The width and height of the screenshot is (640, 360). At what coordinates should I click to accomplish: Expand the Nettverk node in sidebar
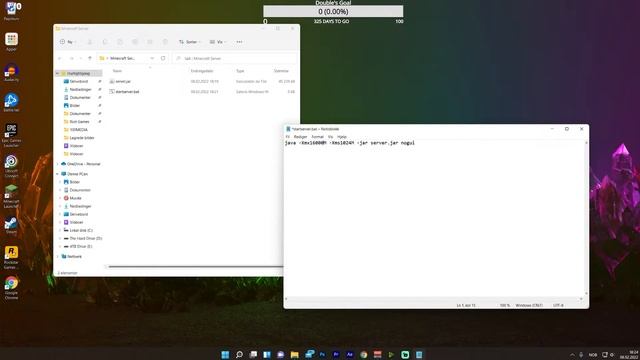[x=57, y=257]
